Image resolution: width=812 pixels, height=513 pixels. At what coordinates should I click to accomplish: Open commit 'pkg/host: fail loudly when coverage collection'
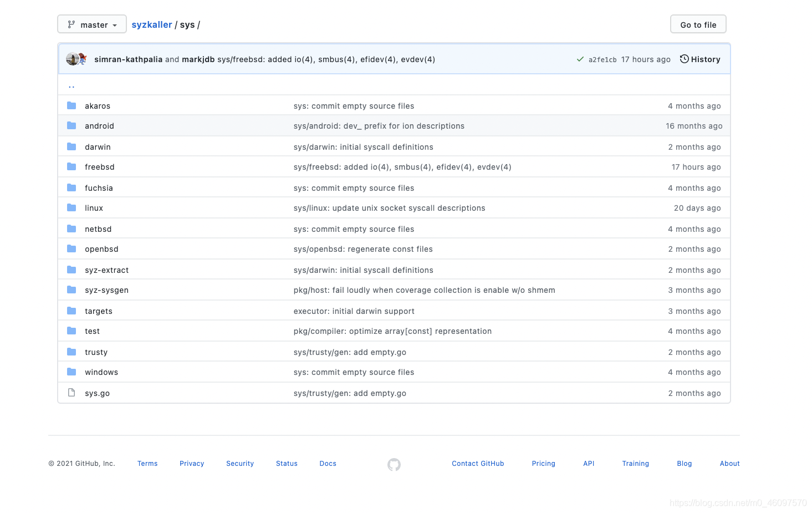click(425, 290)
